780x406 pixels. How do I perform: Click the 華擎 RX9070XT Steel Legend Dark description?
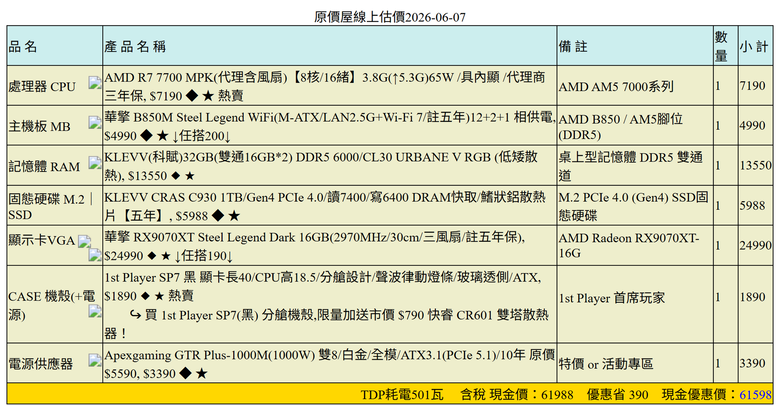[x=315, y=246]
